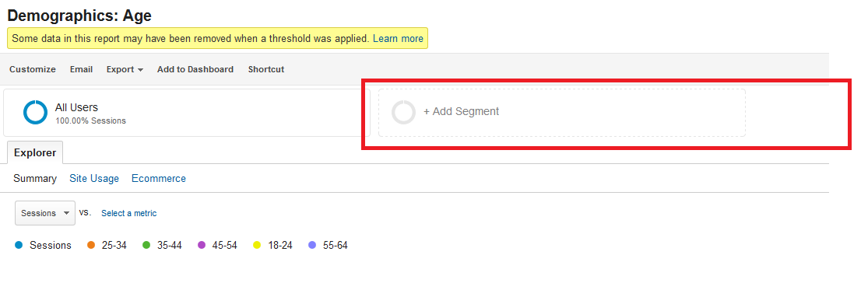
Task: Switch to the Site Usage tab
Action: (94, 179)
